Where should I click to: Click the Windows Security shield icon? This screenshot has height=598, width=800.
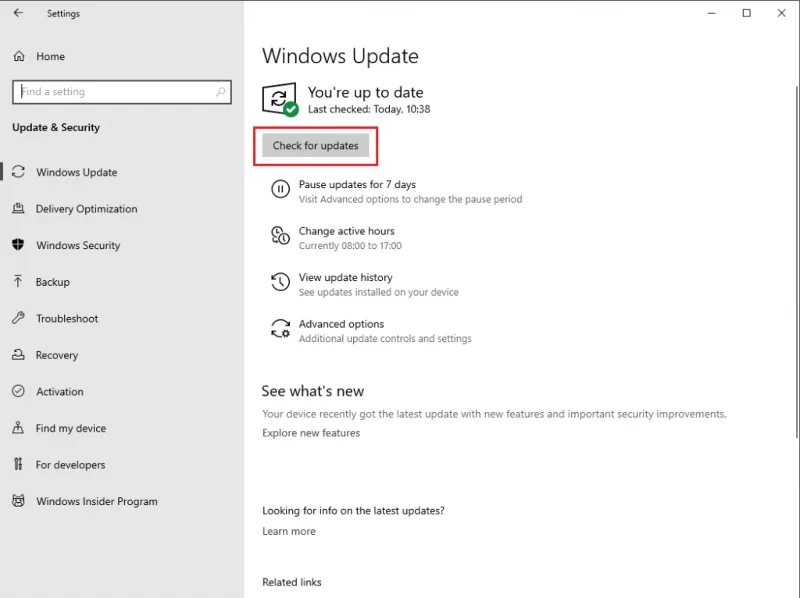pyautogui.click(x=18, y=245)
